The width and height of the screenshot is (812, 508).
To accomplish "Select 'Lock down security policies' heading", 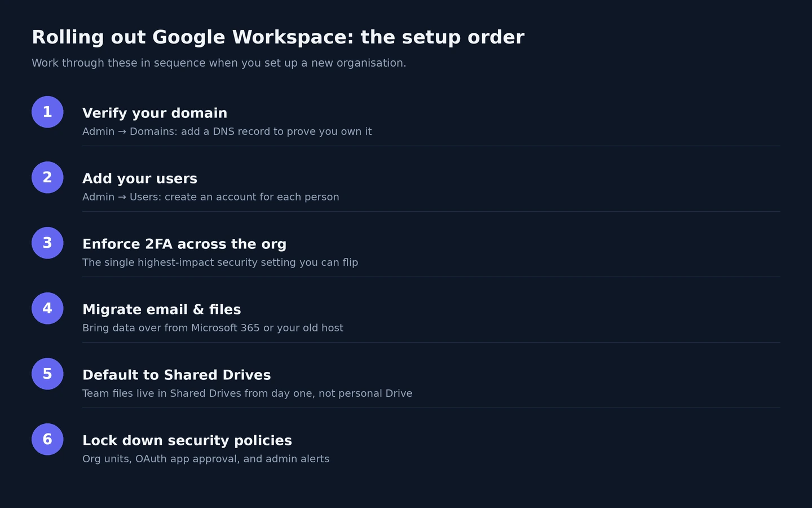I will 187,440.
